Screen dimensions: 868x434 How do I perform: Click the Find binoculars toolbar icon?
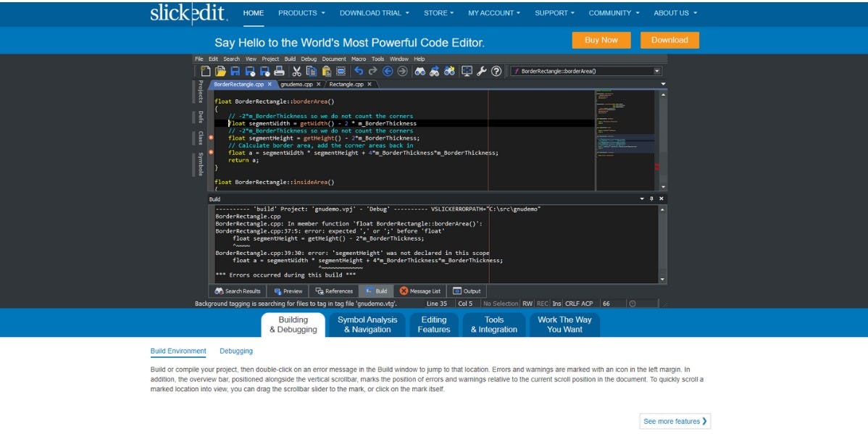[x=420, y=71]
